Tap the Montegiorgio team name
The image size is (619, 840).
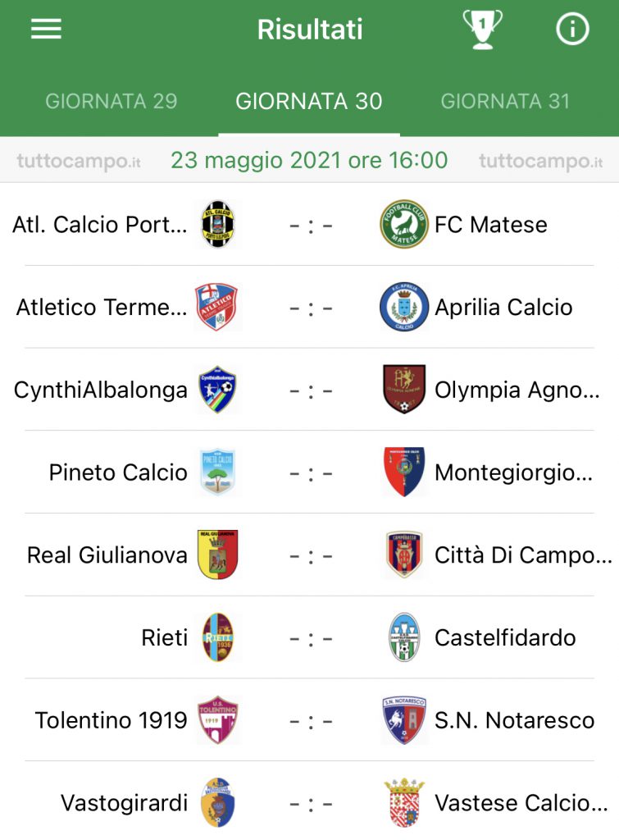513,472
